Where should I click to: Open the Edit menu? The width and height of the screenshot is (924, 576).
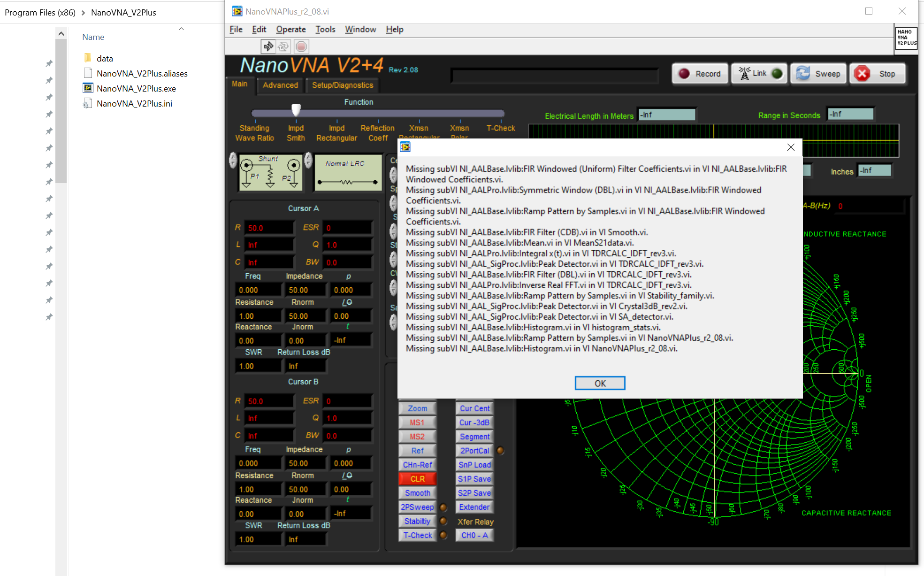click(x=259, y=29)
